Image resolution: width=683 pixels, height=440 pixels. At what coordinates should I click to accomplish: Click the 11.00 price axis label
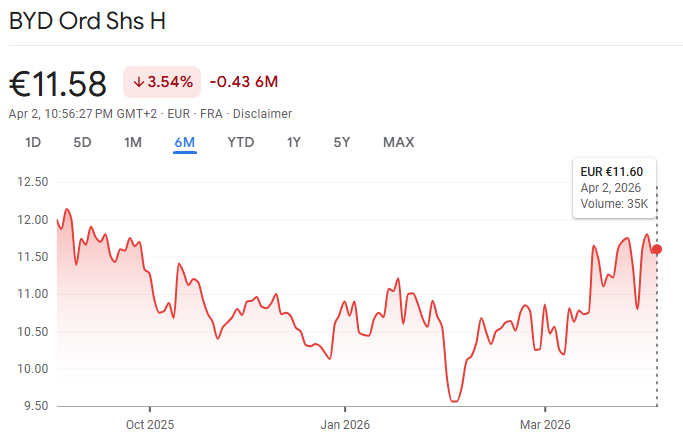33,294
